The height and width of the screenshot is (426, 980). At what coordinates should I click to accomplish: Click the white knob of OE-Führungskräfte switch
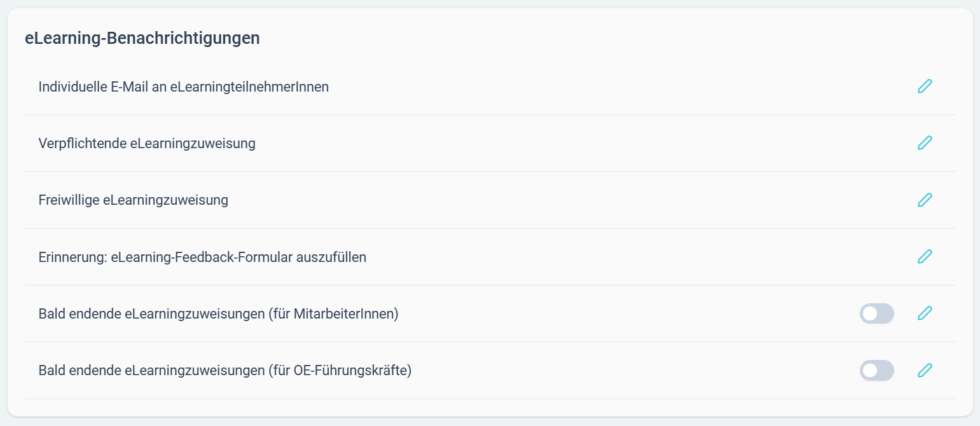(x=870, y=370)
